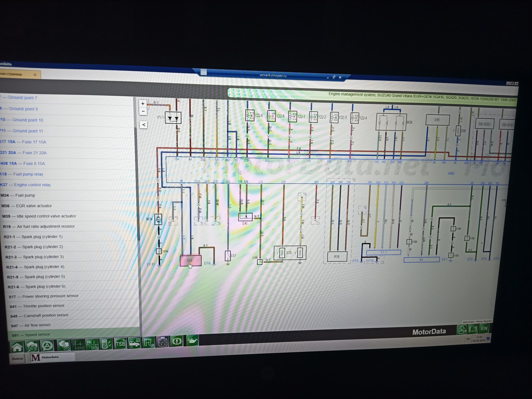Open the J/B fuse box section
This screenshot has width=532, height=399.
pos(149,342)
